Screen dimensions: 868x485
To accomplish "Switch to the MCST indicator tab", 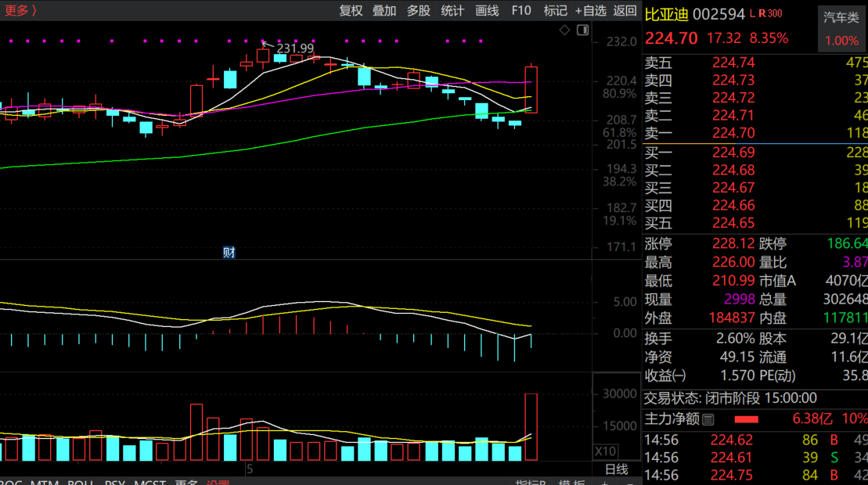I will [149, 482].
